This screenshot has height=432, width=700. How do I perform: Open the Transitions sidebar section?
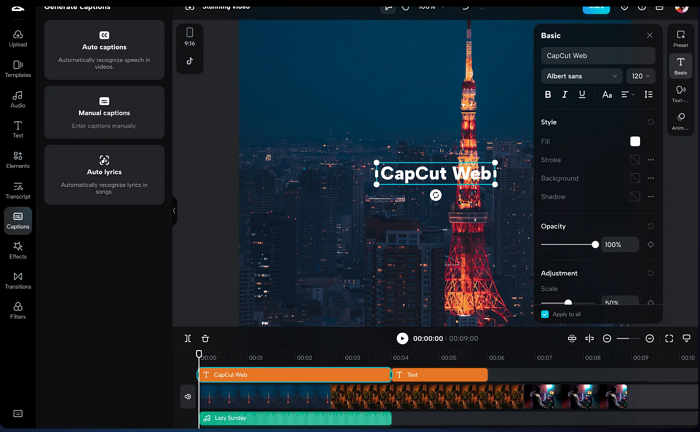[18, 281]
